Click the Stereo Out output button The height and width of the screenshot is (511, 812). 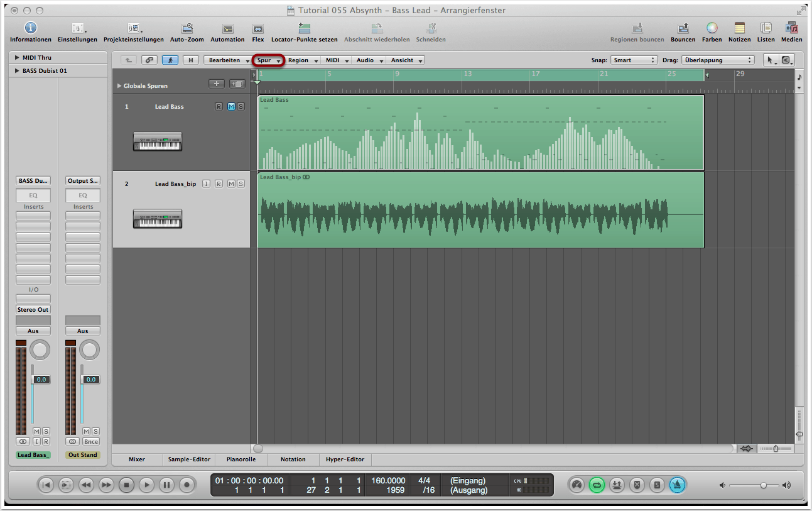tap(33, 310)
